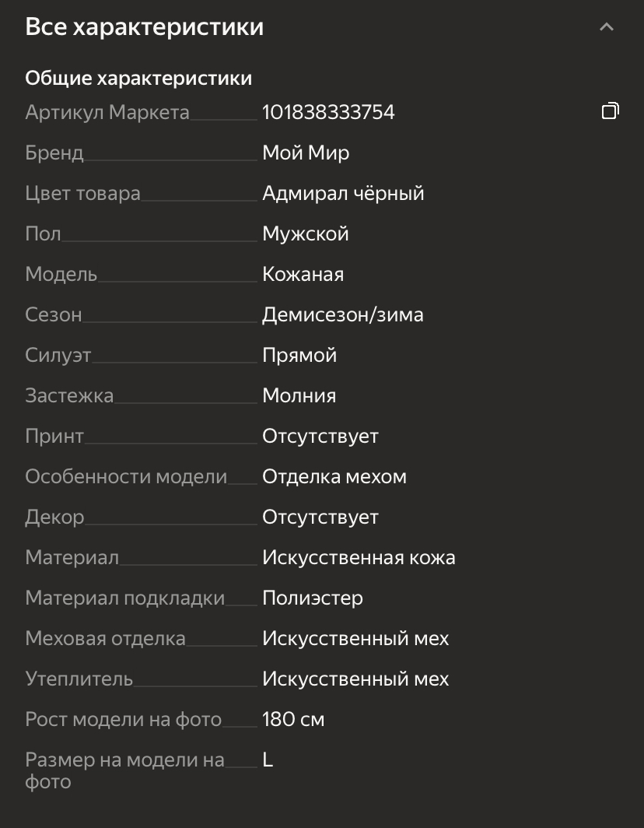Click the color value "Адмирал чёрный"
This screenshot has width=644, height=828.
[343, 194]
